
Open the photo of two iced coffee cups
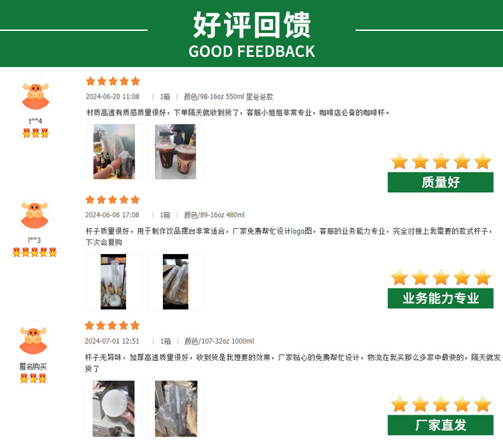click(x=176, y=152)
